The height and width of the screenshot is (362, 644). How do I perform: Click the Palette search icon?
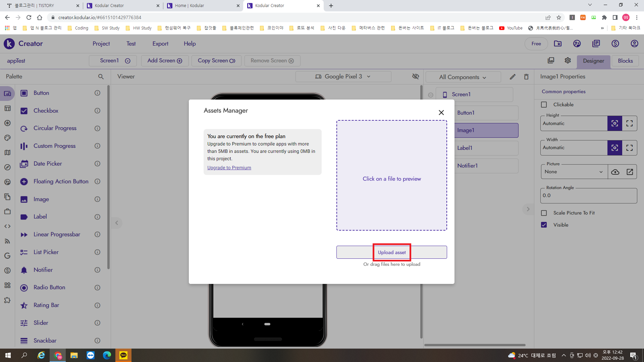(101, 76)
